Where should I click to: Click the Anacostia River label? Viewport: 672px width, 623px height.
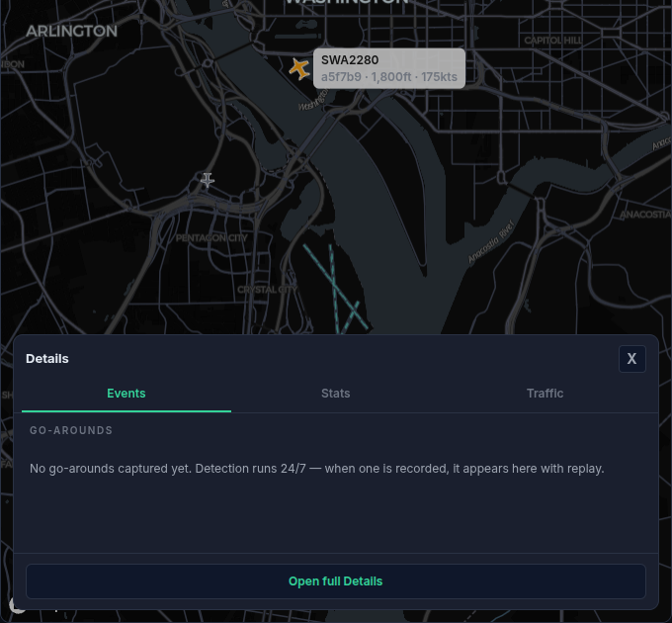[491, 241]
